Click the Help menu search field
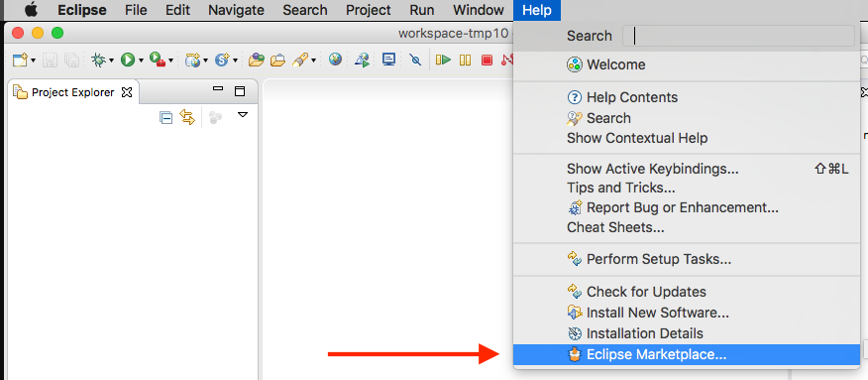Screen dimensions: 868x380 (x=738, y=36)
